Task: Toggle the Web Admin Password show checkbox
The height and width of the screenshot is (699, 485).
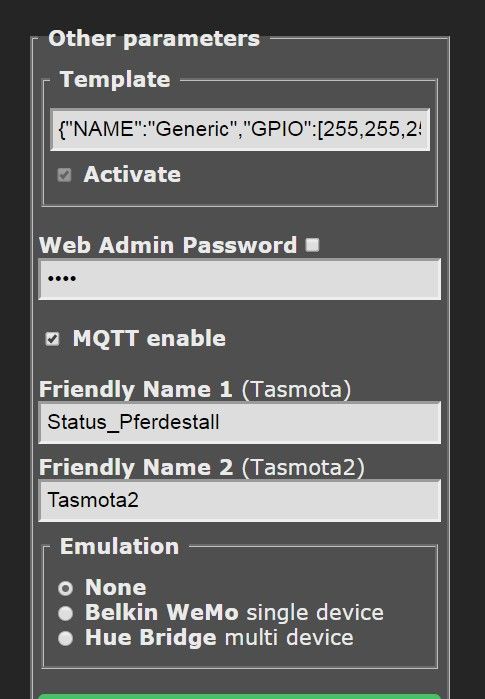Action: pyautogui.click(x=312, y=245)
